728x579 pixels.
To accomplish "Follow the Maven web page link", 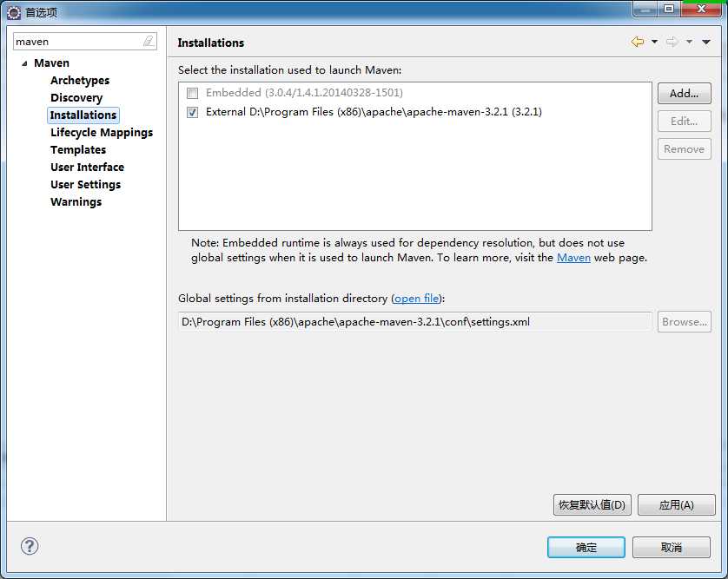I will pos(573,258).
